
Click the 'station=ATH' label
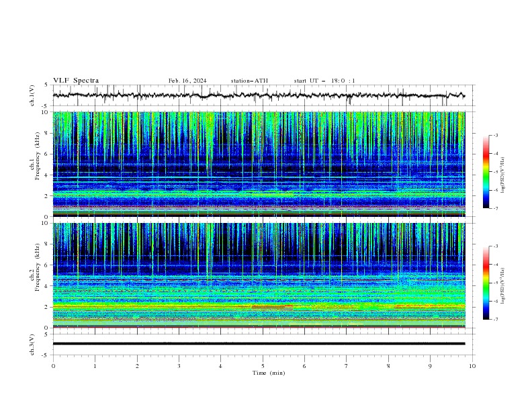249,81
